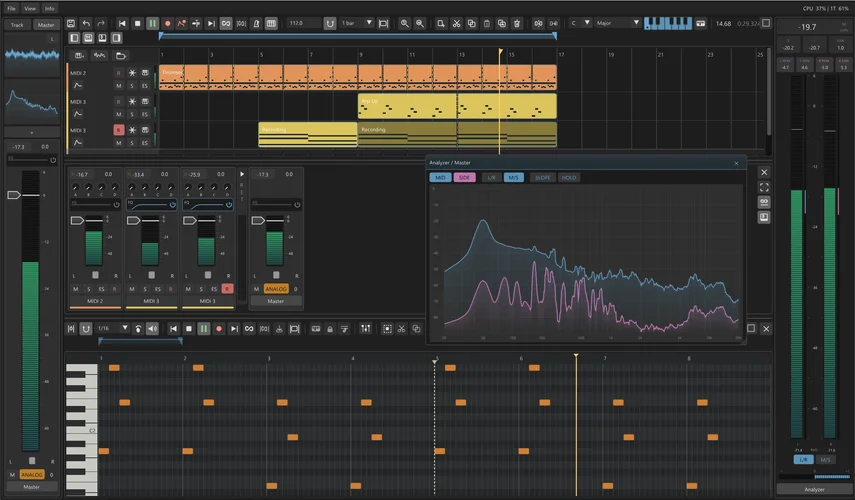
Task: Open the Major scale dropdown
Action: 617,23
